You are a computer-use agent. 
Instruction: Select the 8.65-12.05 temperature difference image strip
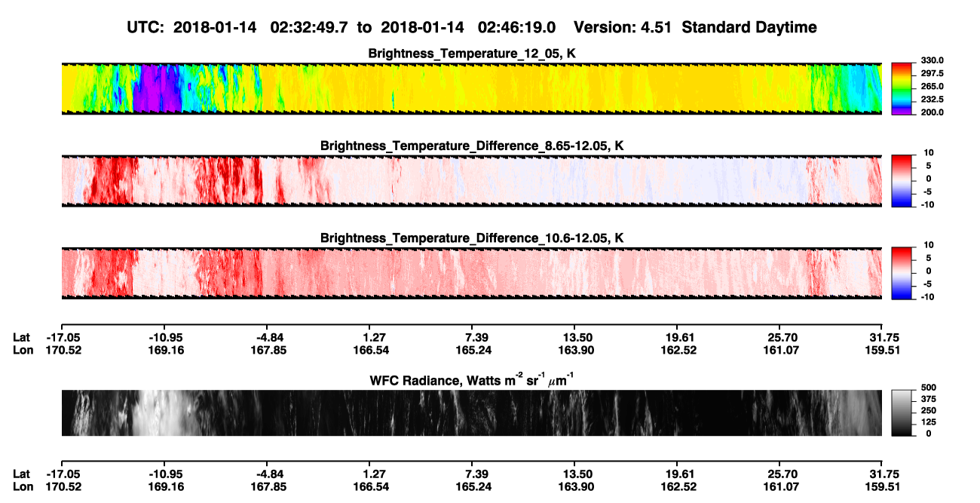[471, 181]
